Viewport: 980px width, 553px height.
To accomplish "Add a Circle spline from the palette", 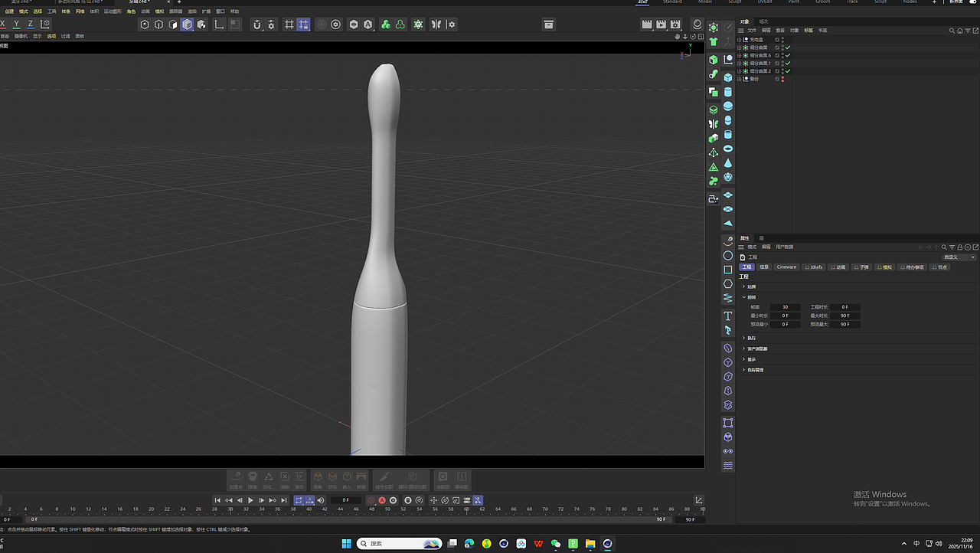I will (728, 256).
